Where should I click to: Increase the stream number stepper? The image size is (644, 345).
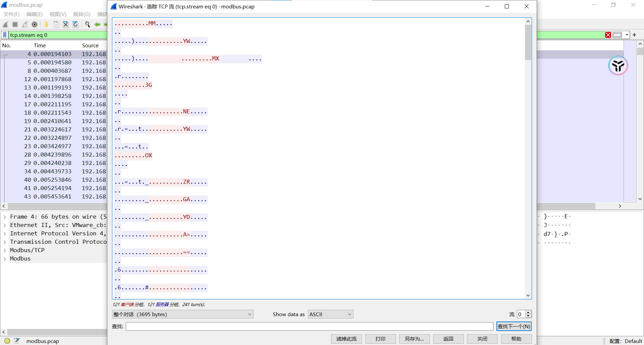[x=528, y=312]
